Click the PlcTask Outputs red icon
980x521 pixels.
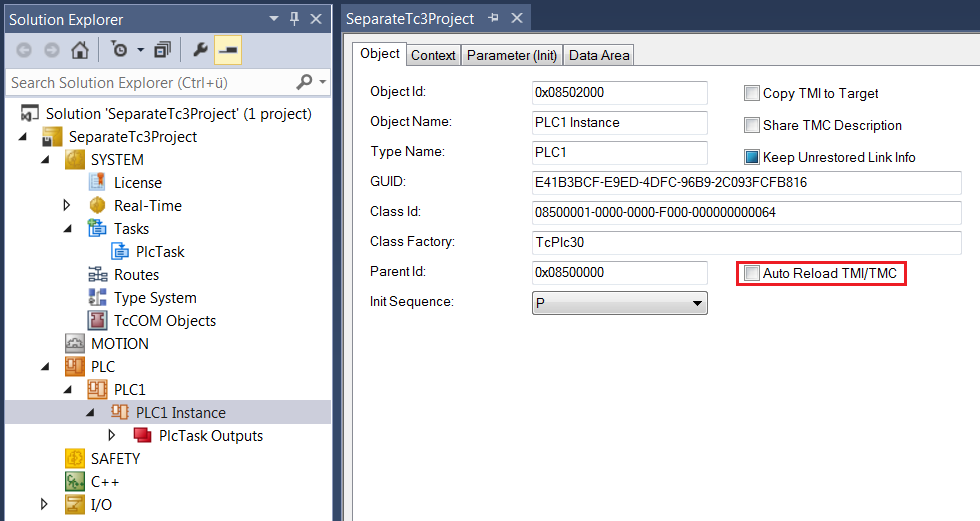[x=142, y=435]
